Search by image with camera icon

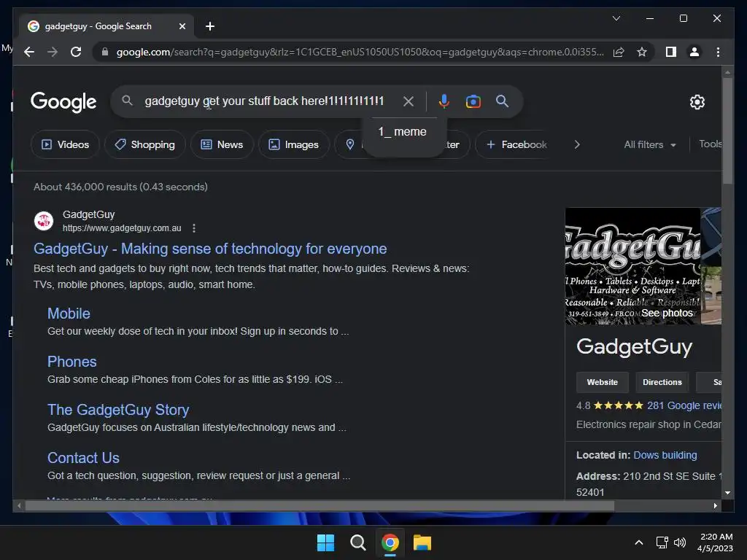tap(473, 101)
